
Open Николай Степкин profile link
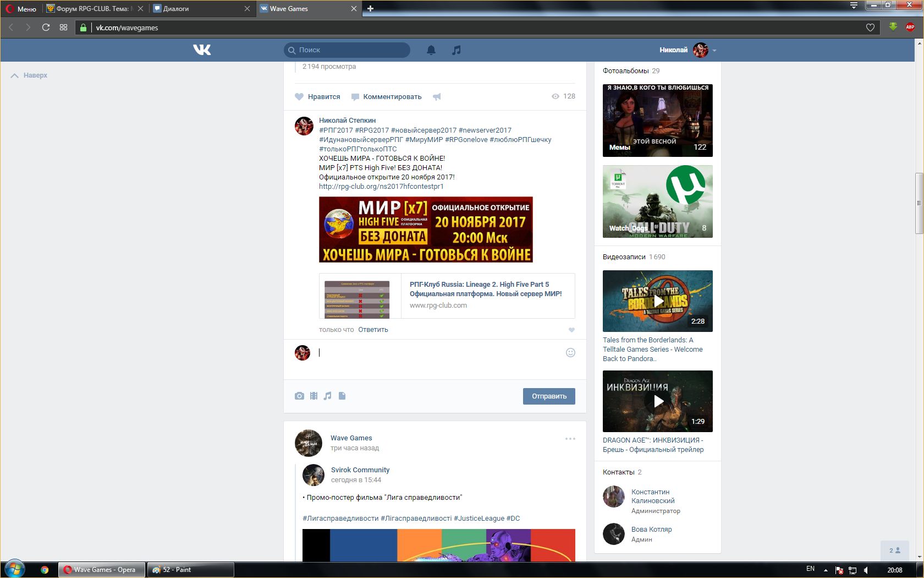(x=347, y=121)
